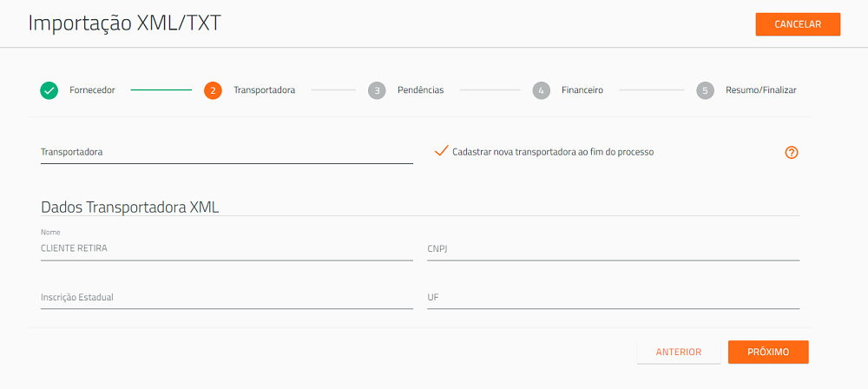Image resolution: width=868 pixels, height=389 pixels.
Task: Go to the Resumo/Finalizar step label
Action: [x=761, y=90]
